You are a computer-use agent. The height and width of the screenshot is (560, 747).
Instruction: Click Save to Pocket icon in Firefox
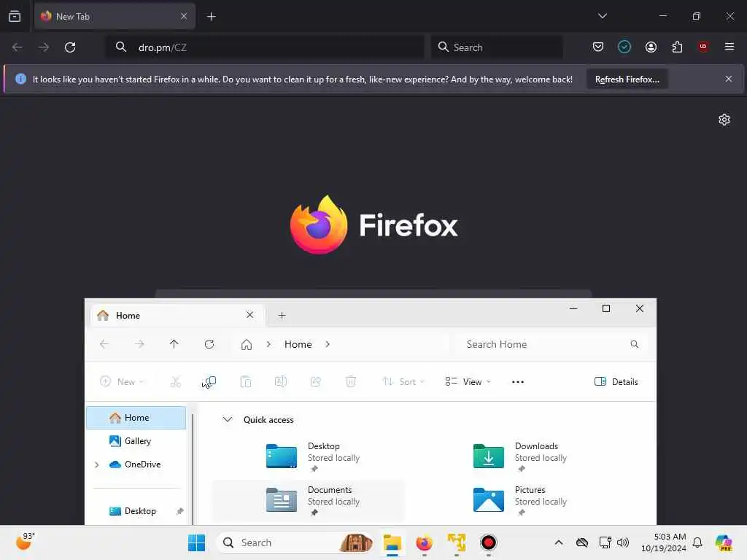[598, 47]
